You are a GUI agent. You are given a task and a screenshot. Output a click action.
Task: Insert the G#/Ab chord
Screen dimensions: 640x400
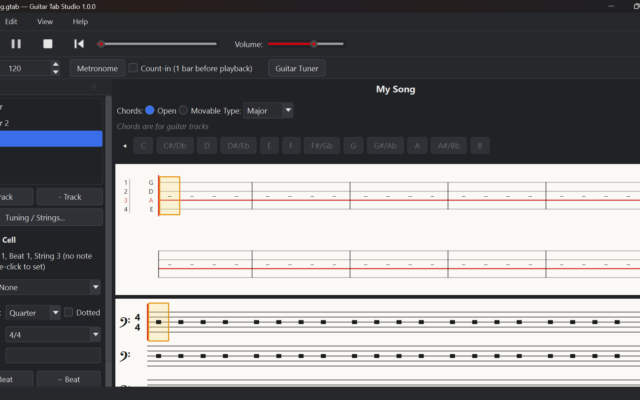385,146
